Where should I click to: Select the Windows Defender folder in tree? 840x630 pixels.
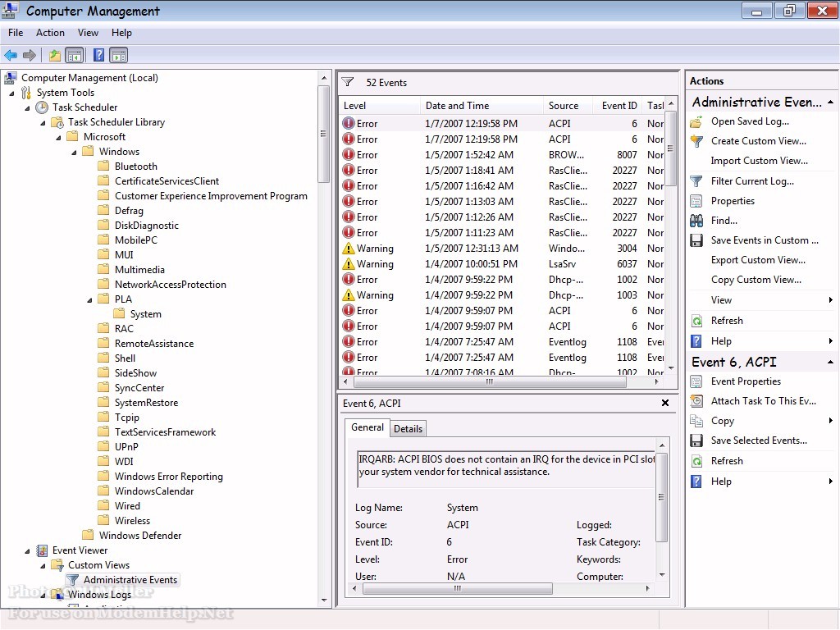tap(132, 535)
